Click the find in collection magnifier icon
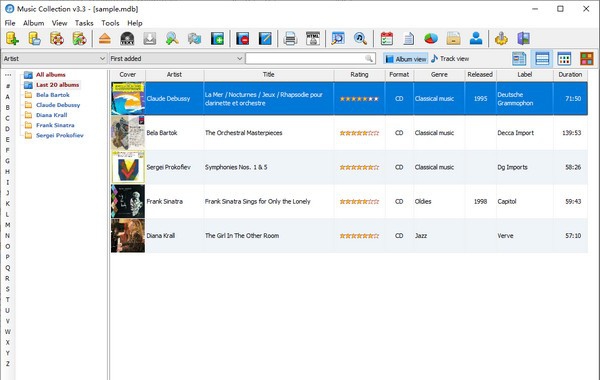 pyautogui.click(x=338, y=39)
